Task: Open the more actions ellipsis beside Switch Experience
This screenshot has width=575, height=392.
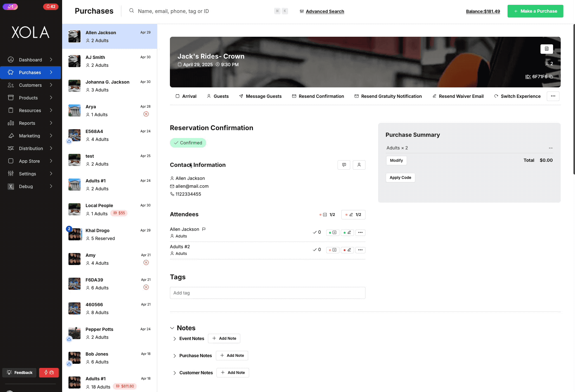Action: pyautogui.click(x=553, y=96)
